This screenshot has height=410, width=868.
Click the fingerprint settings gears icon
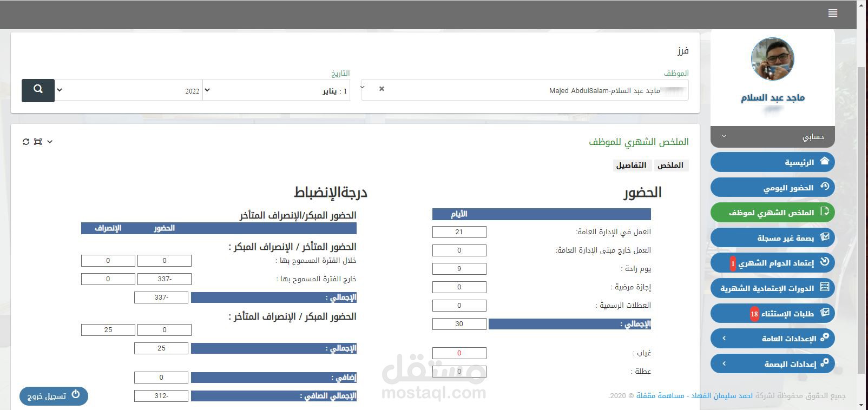(824, 363)
